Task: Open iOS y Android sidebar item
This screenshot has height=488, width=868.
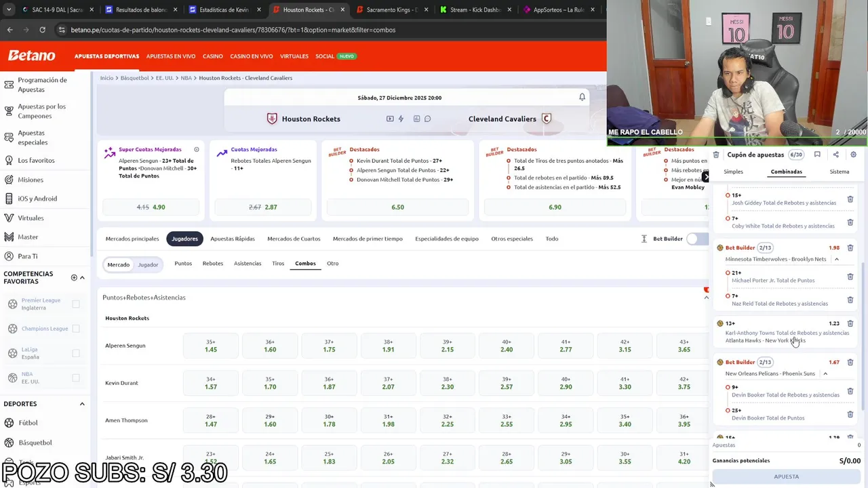Action: 37,199
